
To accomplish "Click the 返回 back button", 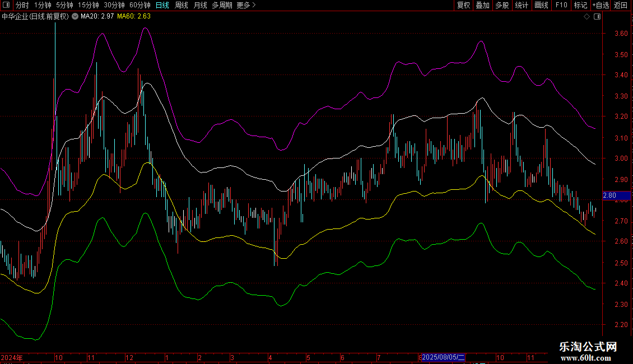I will point(621,5).
